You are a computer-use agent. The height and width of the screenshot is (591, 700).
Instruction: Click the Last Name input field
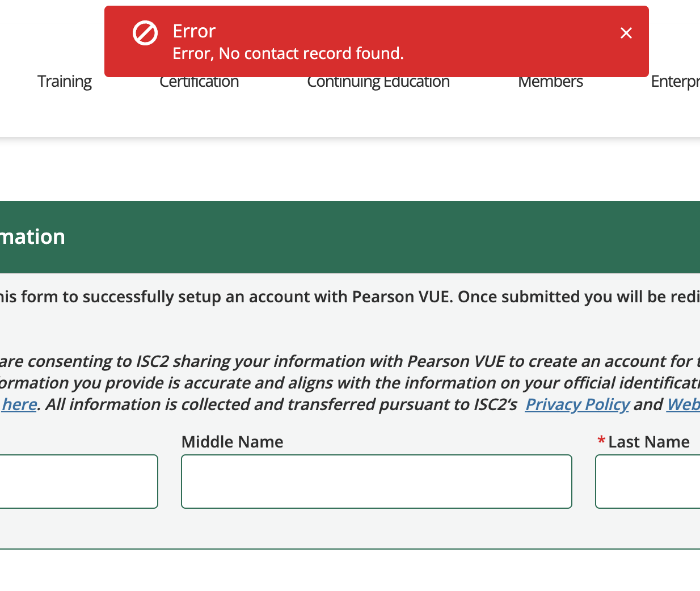click(647, 481)
